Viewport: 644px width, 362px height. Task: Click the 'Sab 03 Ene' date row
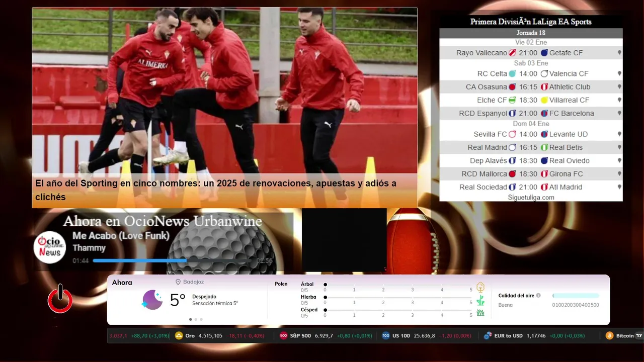coord(531,63)
